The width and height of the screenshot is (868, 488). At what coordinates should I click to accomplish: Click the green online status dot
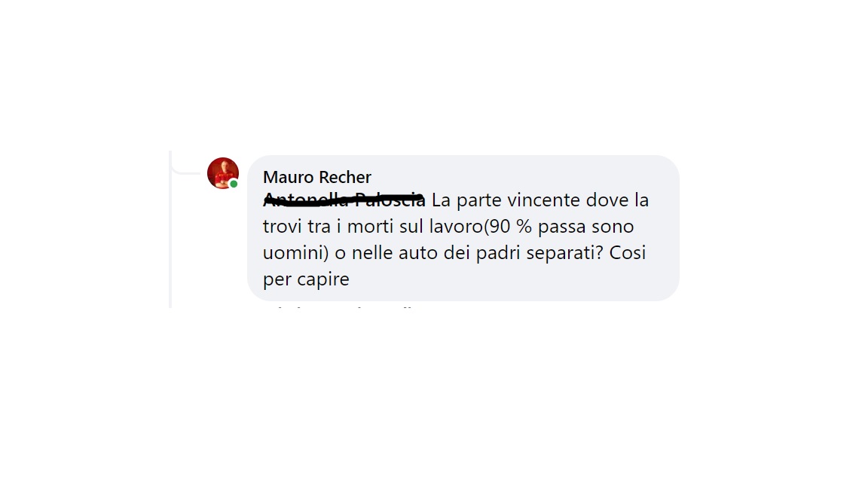coord(234,184)
